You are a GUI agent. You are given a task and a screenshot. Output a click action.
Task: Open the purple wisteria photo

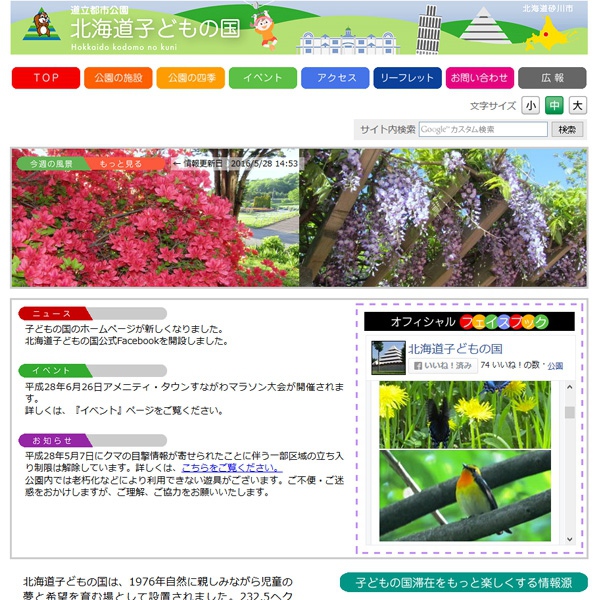coord(443,218)
